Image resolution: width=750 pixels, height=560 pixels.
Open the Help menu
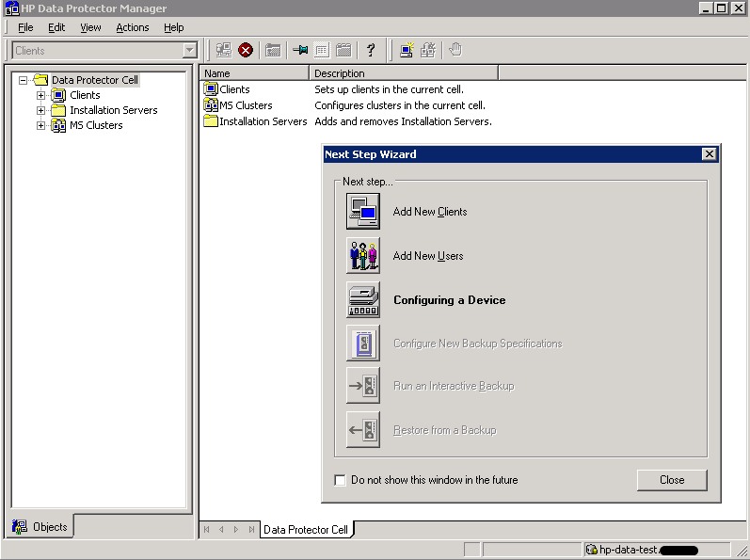tap(174, 27)
